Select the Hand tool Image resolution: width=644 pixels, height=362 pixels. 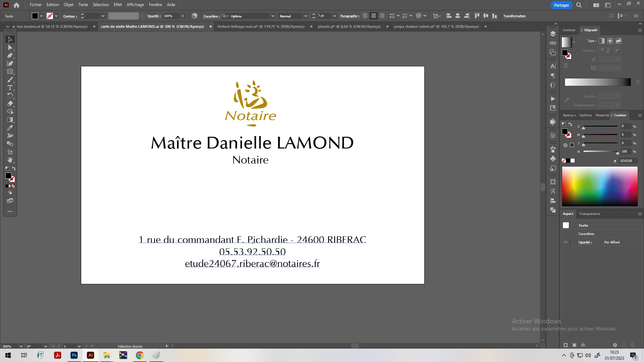[10, 160]
